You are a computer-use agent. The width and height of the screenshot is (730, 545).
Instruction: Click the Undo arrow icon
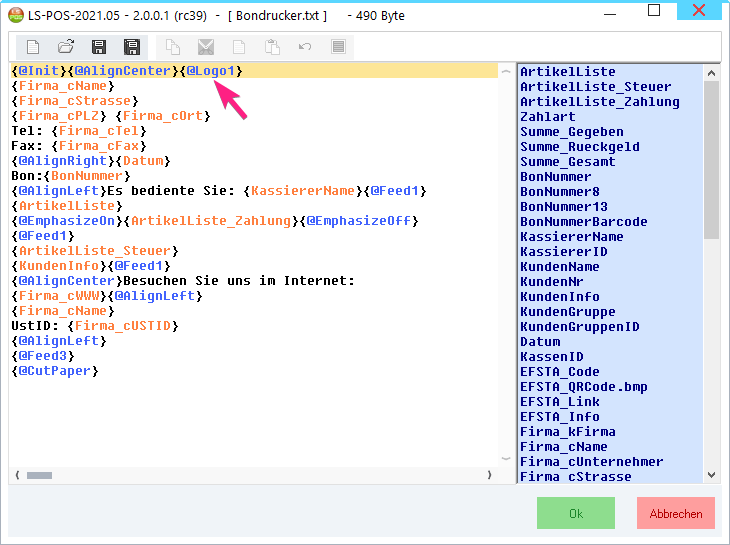pyautogui.click(x=305, y=47)
